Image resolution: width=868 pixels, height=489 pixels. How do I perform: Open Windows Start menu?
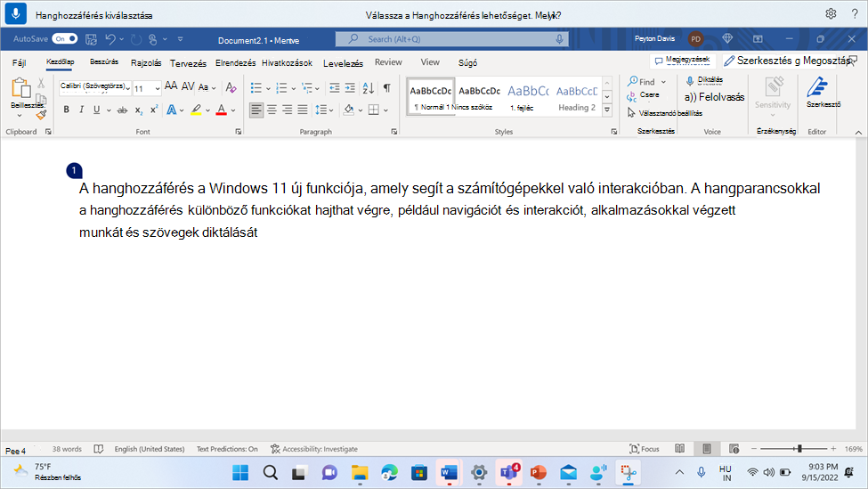pyautogui.click(x=240, y=472)
